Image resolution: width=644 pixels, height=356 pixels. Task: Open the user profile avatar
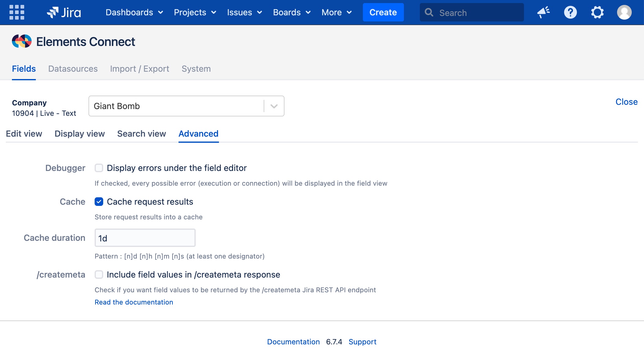click(624, 12)
